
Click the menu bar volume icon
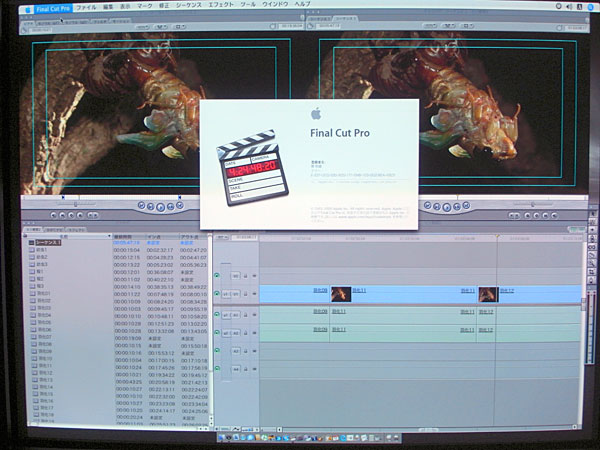(x=569, y=7)
